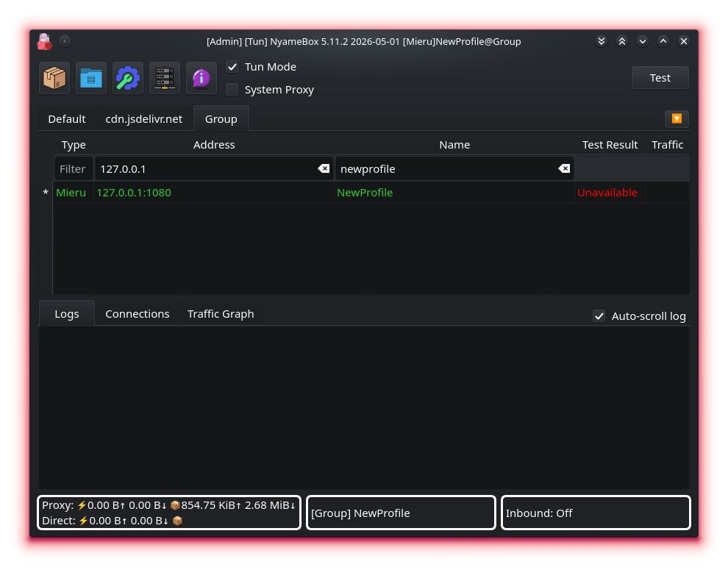Sort by the Name column header
The width and height of the screenshot is (728, 567).
pos(454,145)
